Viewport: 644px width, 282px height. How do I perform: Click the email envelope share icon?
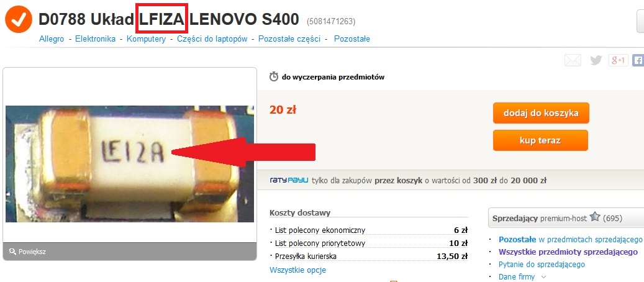point(573,60)
